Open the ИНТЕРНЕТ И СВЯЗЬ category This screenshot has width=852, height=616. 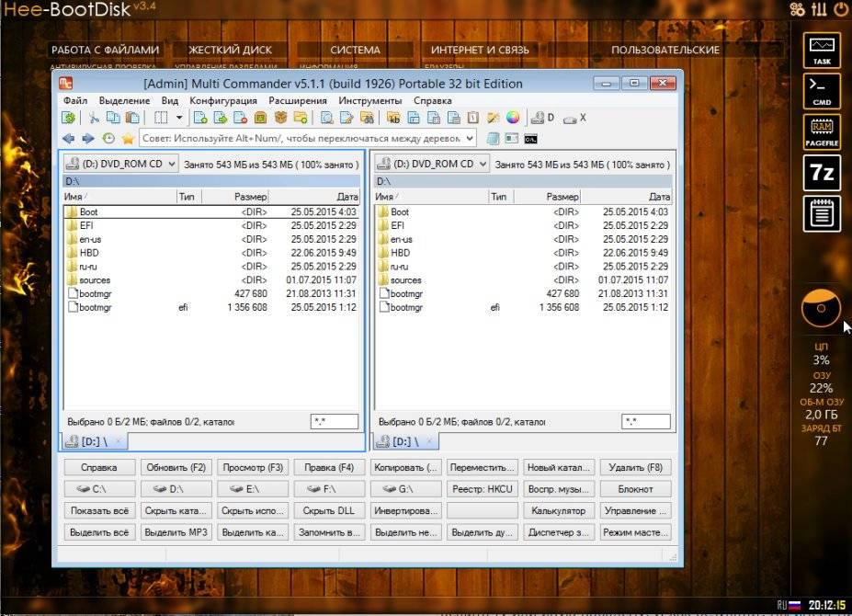(x=480, y=50)
